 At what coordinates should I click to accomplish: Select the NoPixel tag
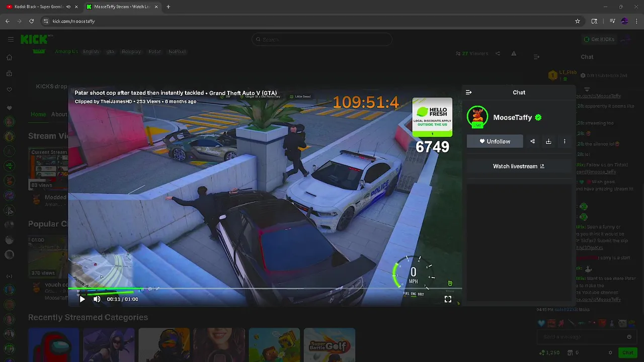[x=177, y=51]
